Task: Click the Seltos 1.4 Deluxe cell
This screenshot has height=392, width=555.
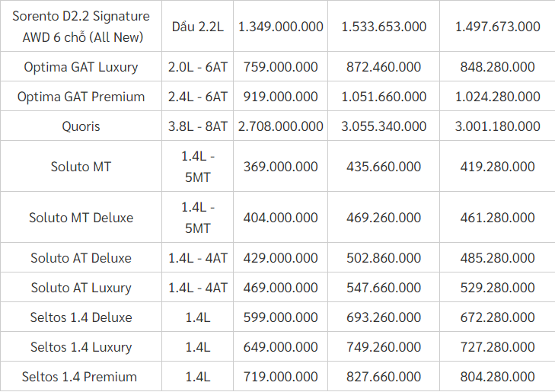Action: pos(81,317)
